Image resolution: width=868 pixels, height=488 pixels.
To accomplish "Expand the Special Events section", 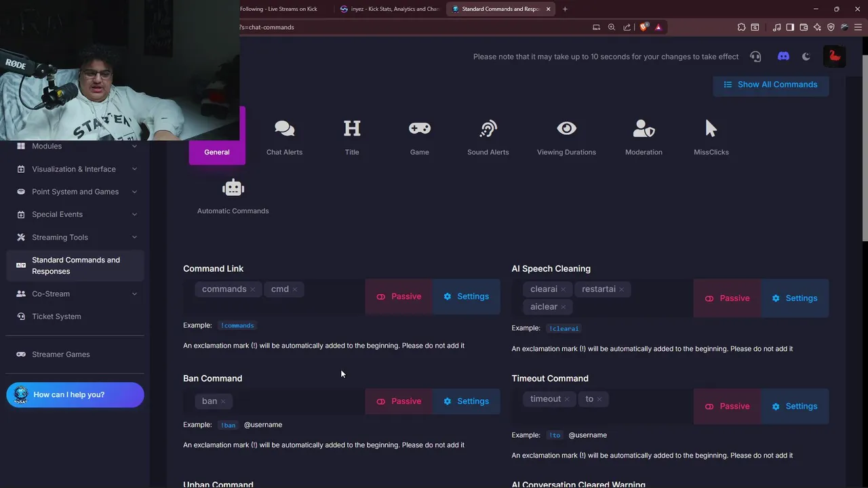I will click(x=75, y=214).
